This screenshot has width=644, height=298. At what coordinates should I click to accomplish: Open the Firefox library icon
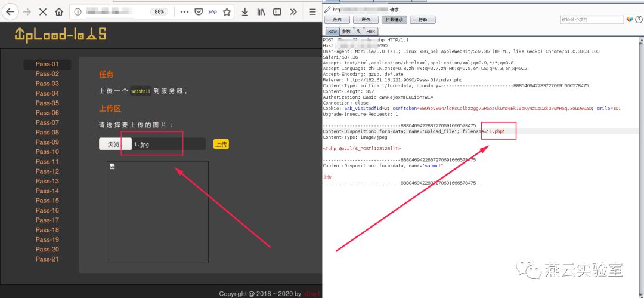(261, 11)
